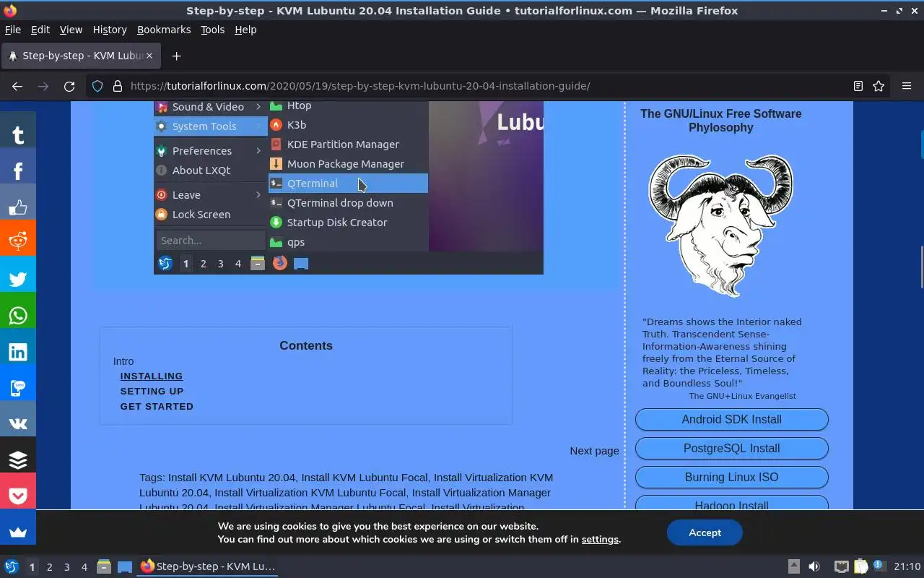Close the Step-by-step KVM tab
This screenshot has height=578, width=924.
[x=149, y=56]
